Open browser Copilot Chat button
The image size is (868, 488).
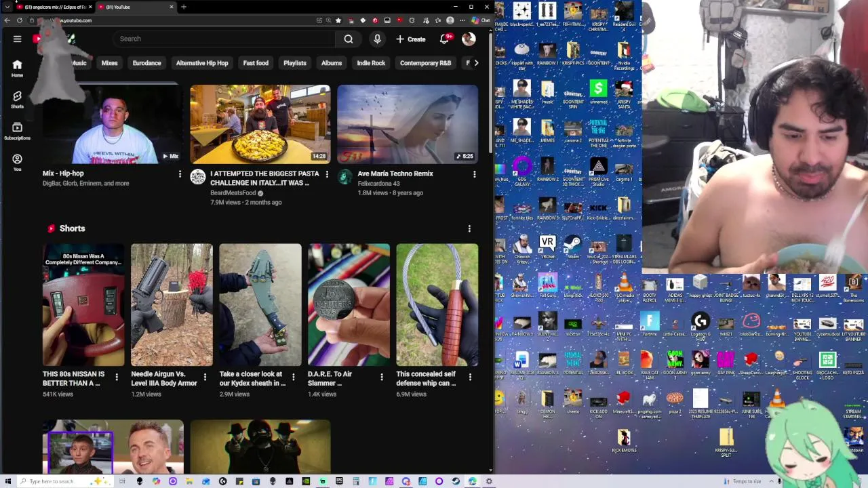pyautogui.click(x=481, y=20)
